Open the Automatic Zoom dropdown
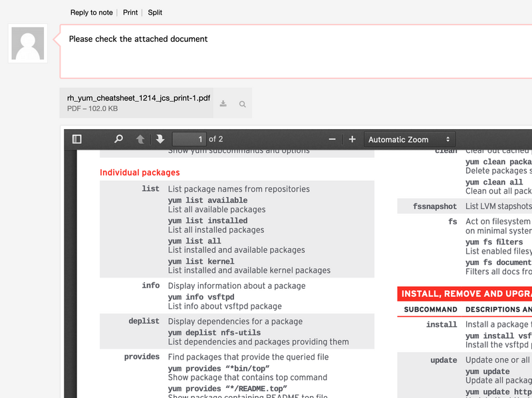 coord(409,139)
